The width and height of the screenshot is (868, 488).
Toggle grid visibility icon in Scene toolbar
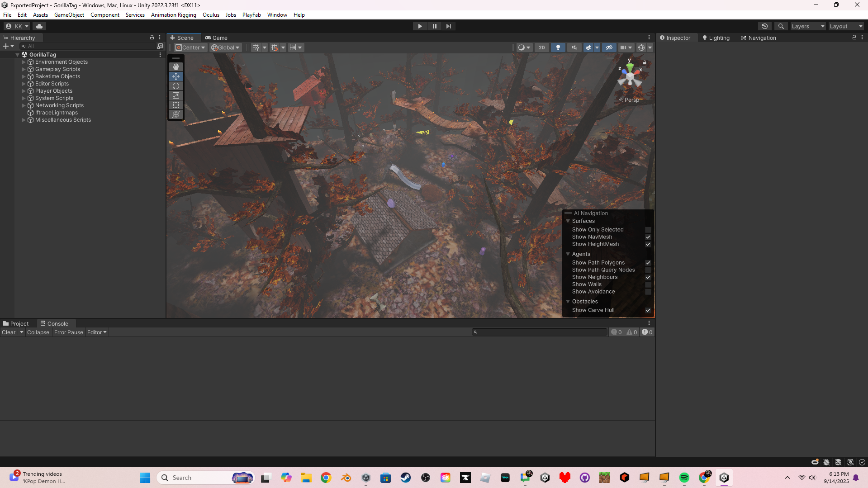256,47
